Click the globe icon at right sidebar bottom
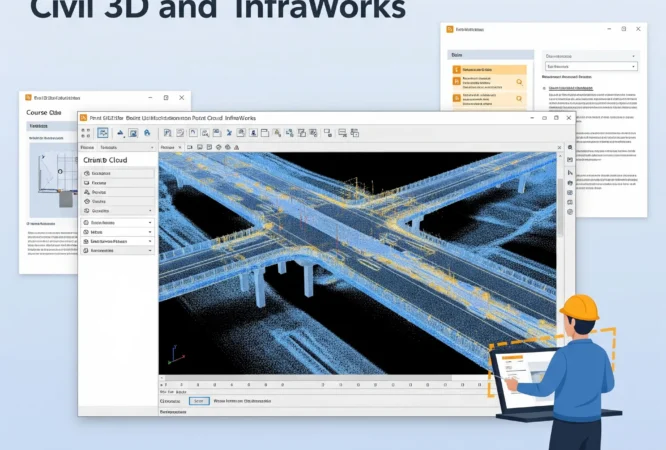This screenshot has width=666, height=450. click(570, 212)
